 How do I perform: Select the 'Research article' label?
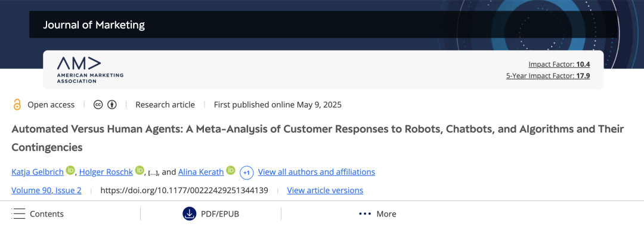pos(165,105)
